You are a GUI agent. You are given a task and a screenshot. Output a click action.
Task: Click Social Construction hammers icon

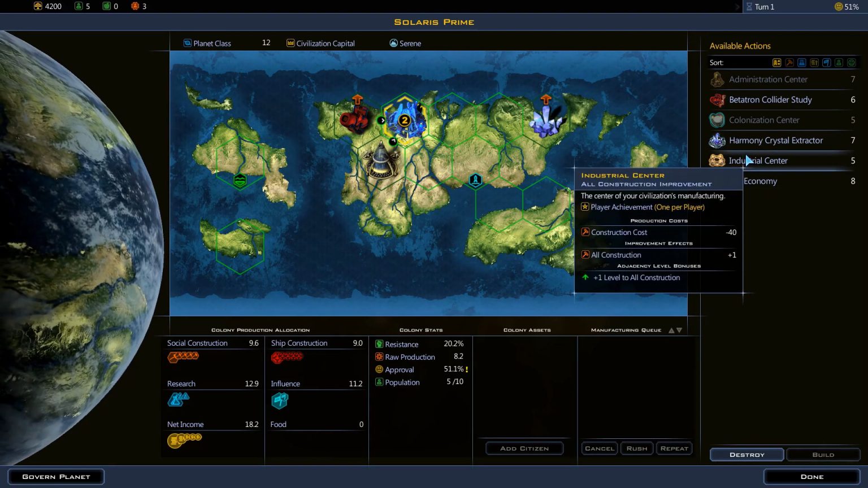183,357
